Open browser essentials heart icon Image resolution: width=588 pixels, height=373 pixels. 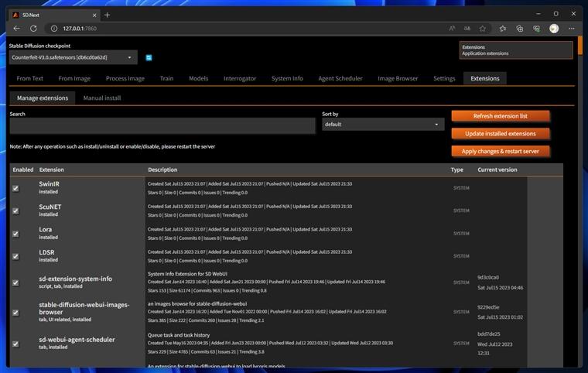click(537, 29)
